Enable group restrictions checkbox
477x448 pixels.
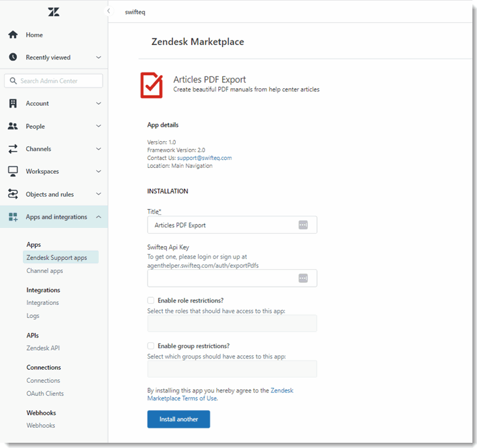[150, 346]
